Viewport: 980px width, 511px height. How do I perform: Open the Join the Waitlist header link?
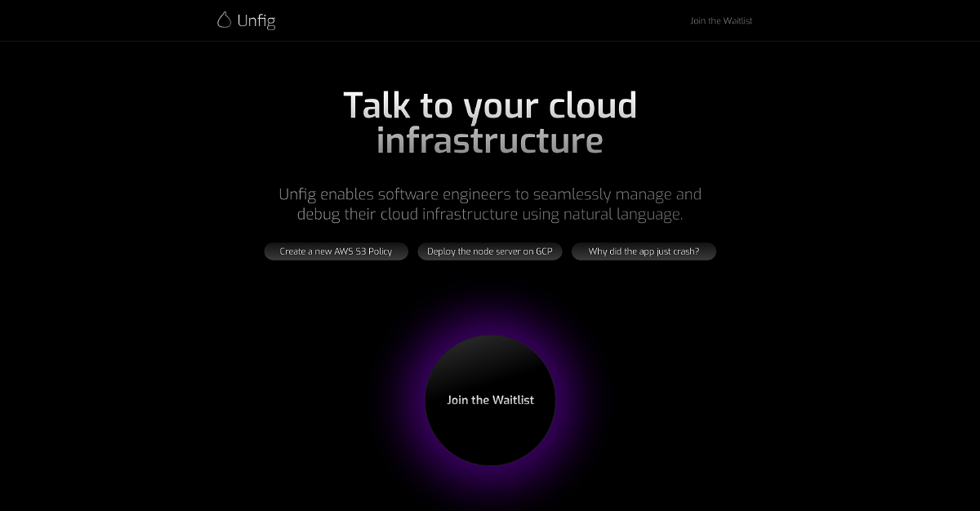(x=721, y=21)
